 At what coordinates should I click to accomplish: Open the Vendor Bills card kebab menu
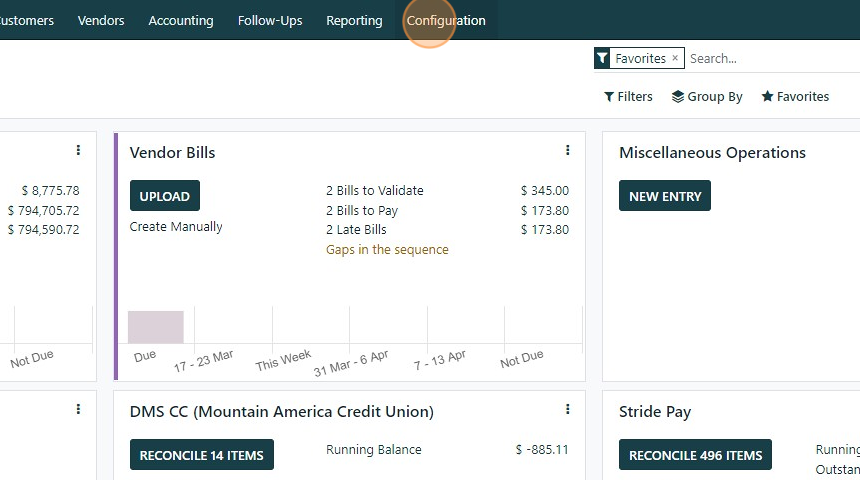click(x=567, y=151)
